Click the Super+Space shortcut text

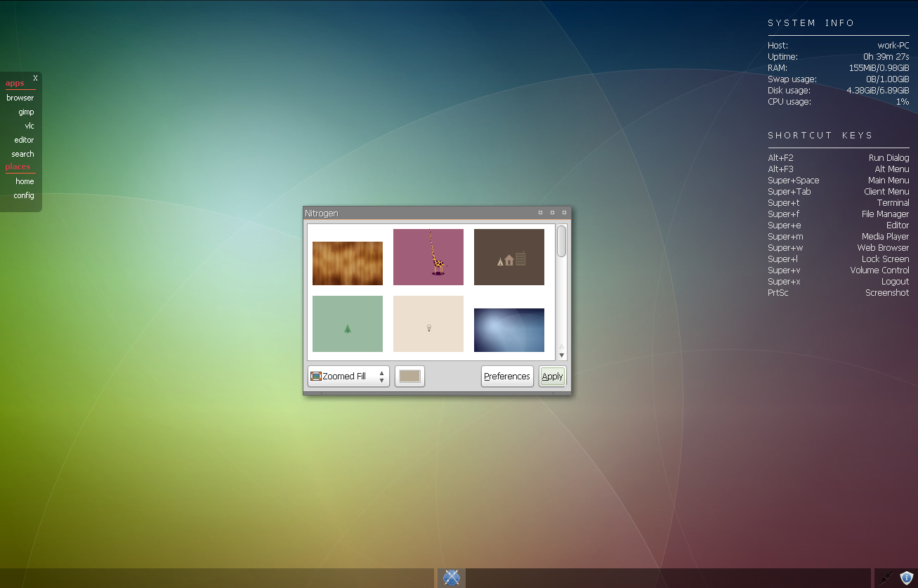tap(794, 181)
